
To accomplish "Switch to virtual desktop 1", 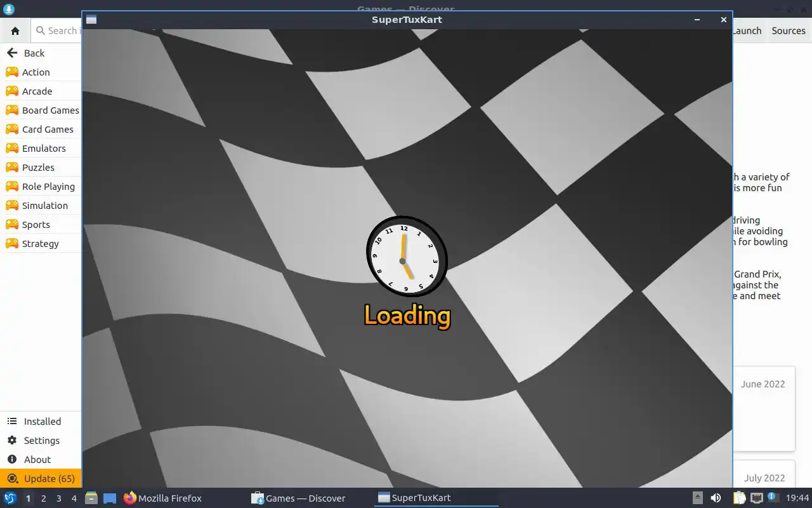I will coord(28,498).
